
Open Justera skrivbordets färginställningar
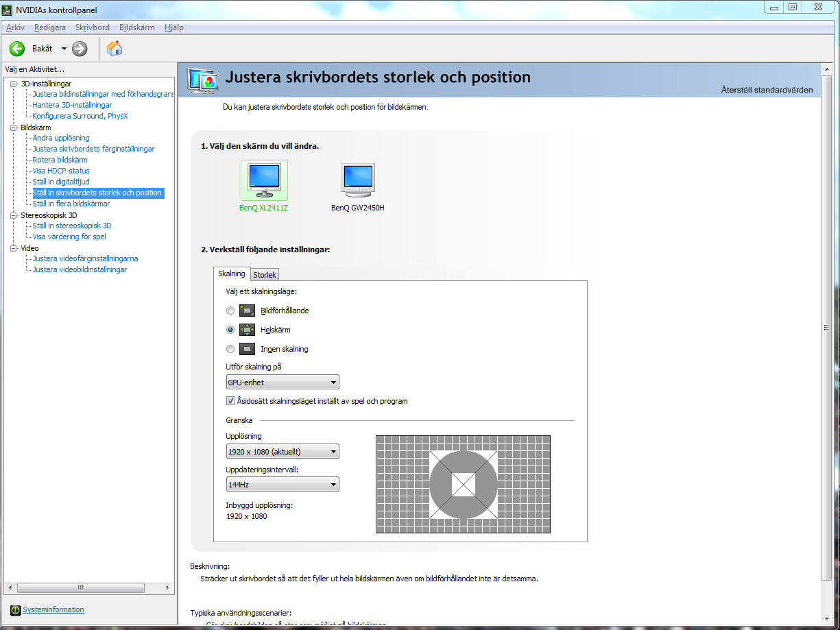pos(93,149)
